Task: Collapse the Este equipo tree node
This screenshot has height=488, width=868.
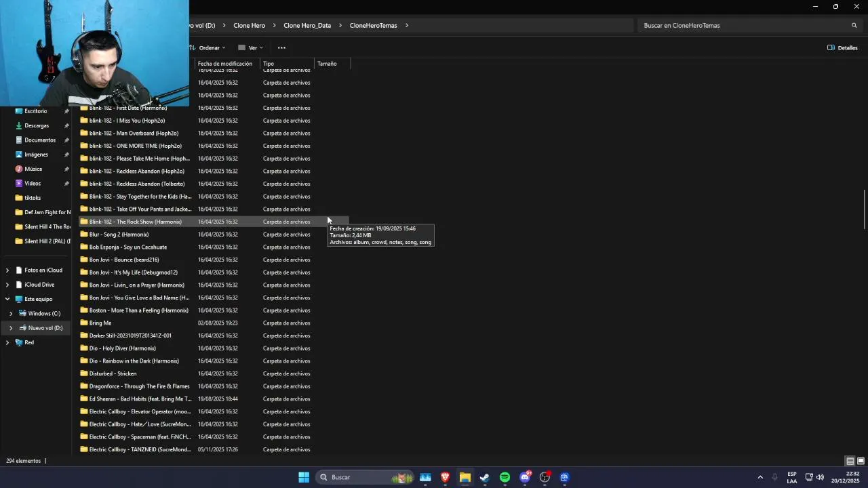Action: tap(7, 299)
